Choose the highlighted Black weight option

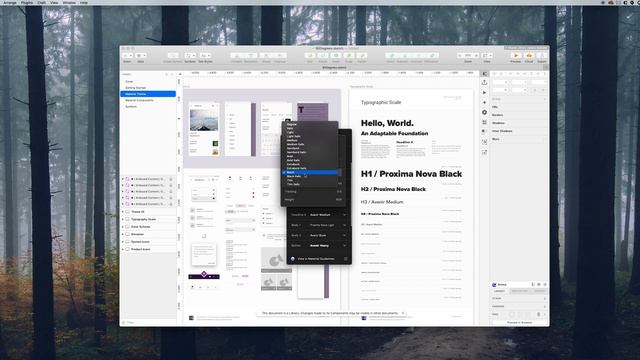310,172
